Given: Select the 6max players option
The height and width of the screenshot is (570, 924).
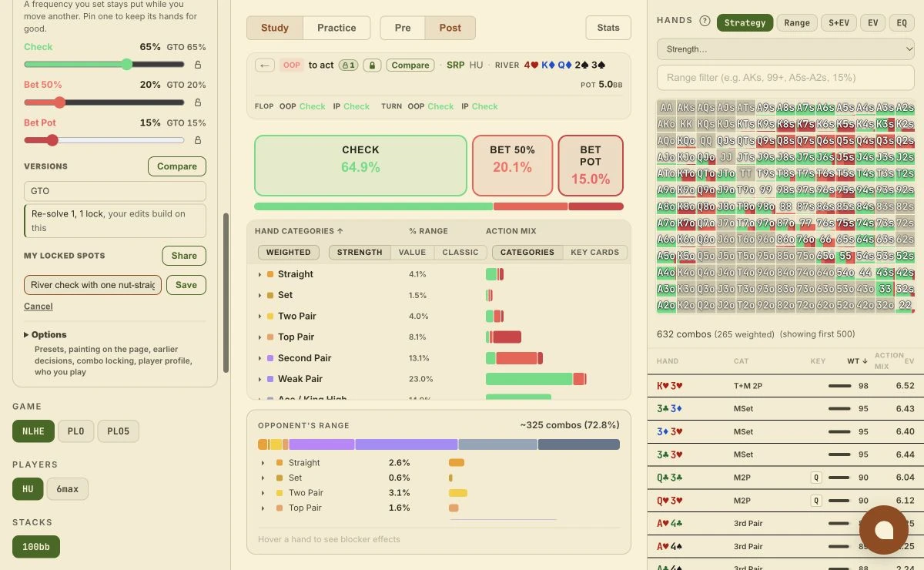Looking at the screenshot, I should point(68,489).
